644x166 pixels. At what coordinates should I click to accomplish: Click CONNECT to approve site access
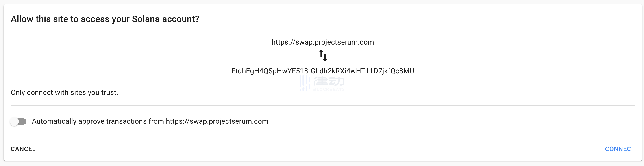pyautogui.click(x=620, y=149)
